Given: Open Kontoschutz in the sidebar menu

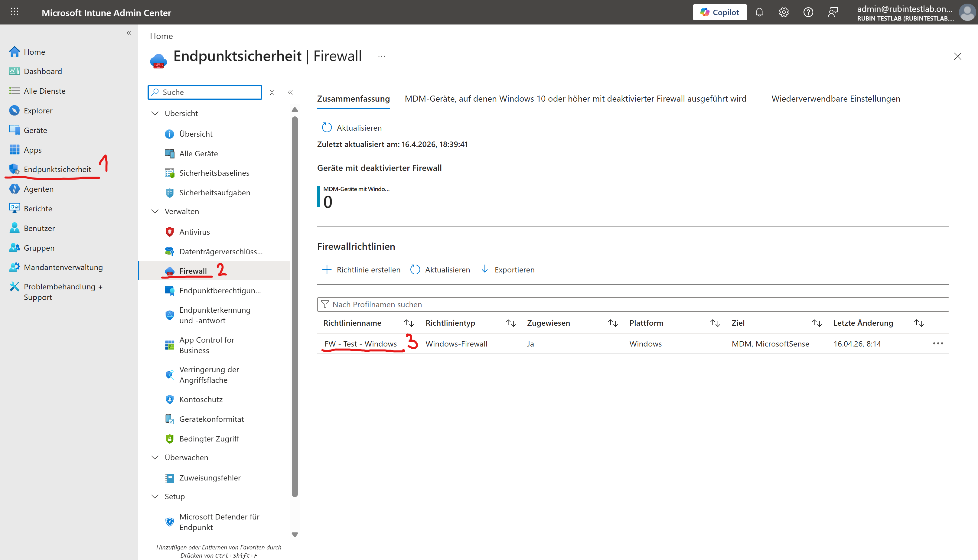Looking at the screenshot, I should pos(201,400).
